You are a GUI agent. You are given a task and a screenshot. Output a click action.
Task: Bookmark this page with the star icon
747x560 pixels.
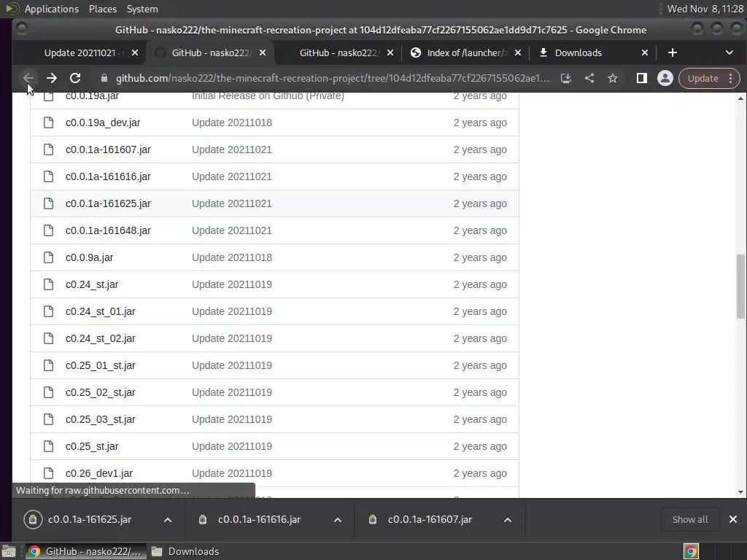[613, 78]
